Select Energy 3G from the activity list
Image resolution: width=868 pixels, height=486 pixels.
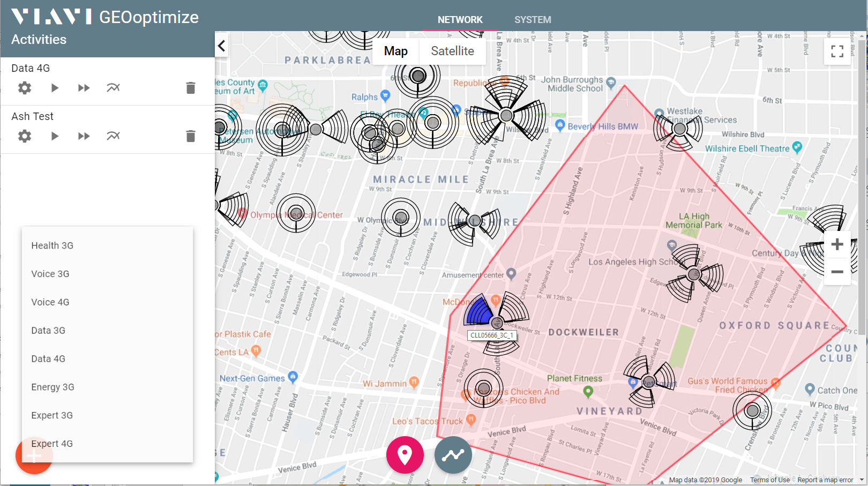(53, 387)
